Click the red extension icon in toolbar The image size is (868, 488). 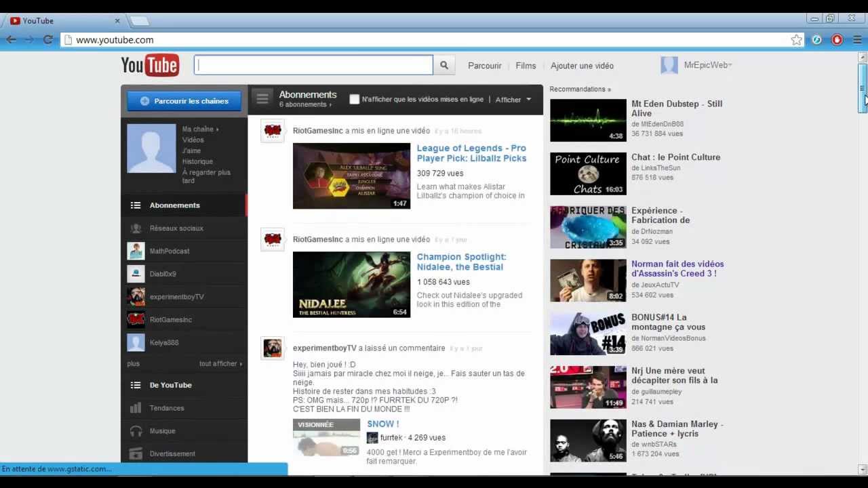(837, 40)
